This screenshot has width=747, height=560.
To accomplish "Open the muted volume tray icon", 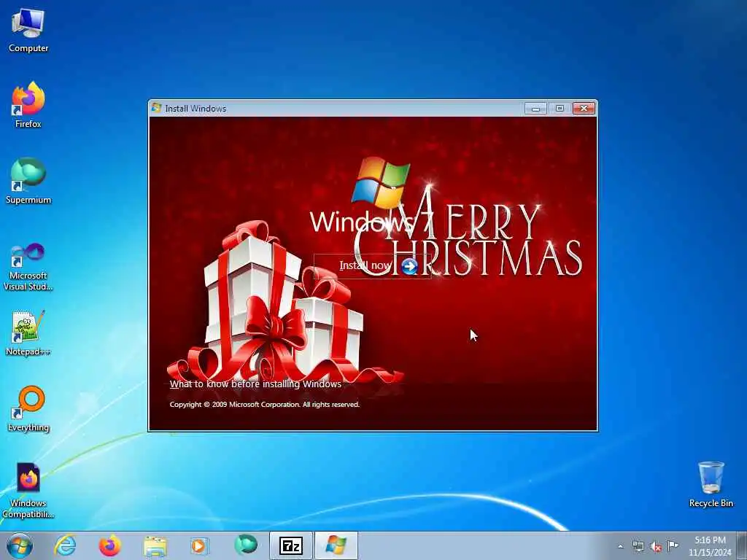I will tap(656, 547).
